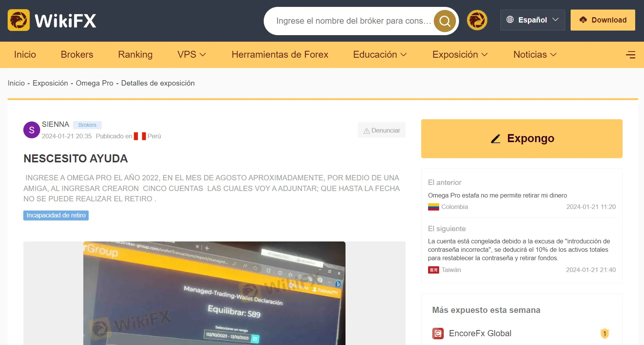Click the globe language icon
The image size is (644, 345).
510,19
